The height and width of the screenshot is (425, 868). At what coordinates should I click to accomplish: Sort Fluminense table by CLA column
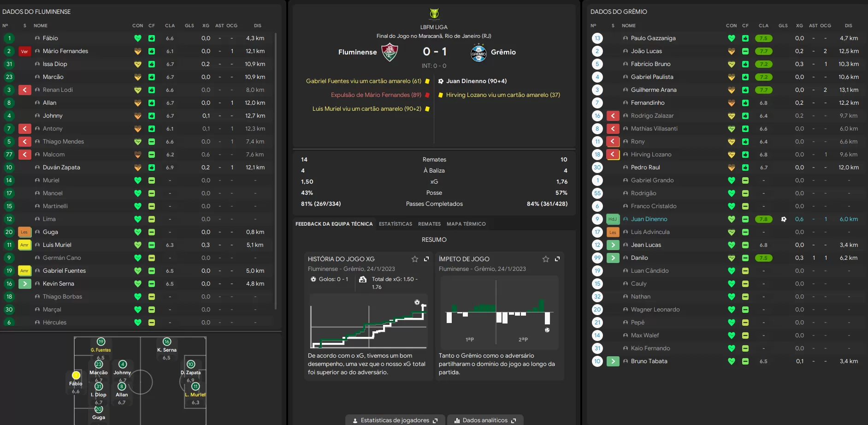point(170,26)
